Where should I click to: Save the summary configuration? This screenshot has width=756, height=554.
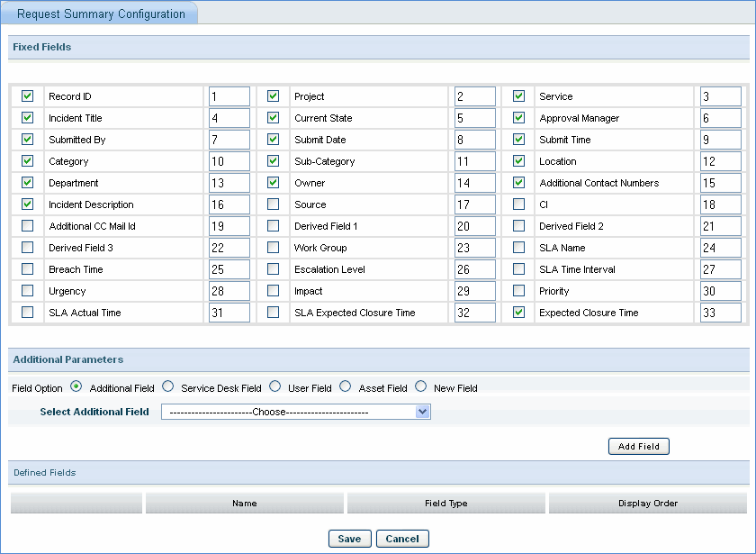point(349,539)
